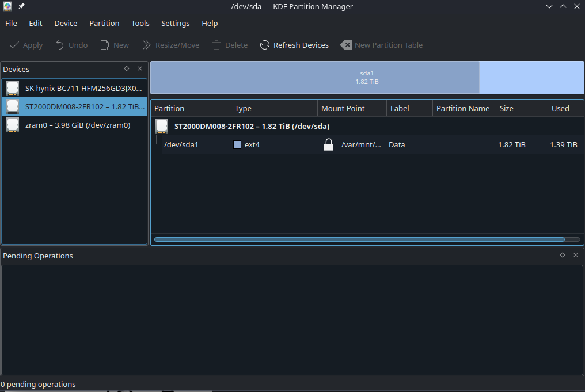Image resolution: width=585 pixels, height=392 pixels.
Task: Sort by Used column header
Action: (x=565, y=109)
